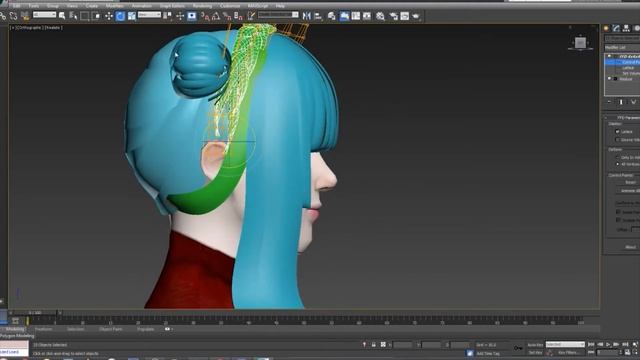This screenshot has width=640, height=360.
Task: Toggle the 3D Snaps icon
Action: [205, 16]
